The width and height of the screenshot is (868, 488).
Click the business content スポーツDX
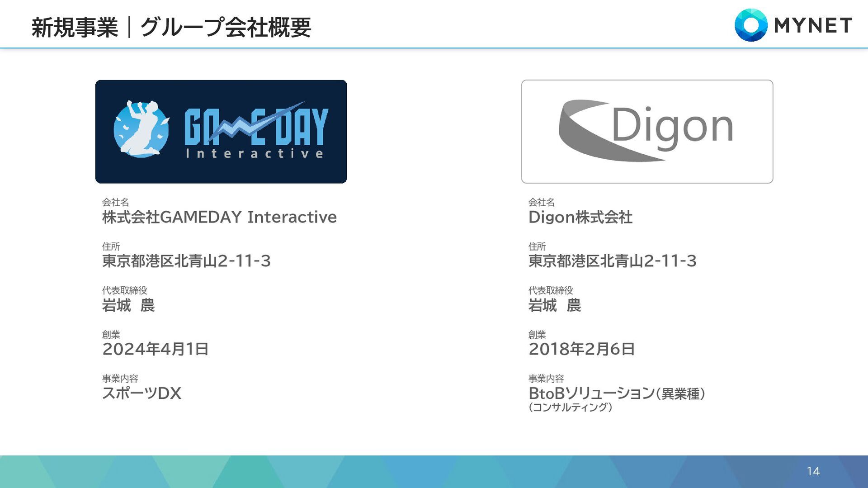coord(142,393)
